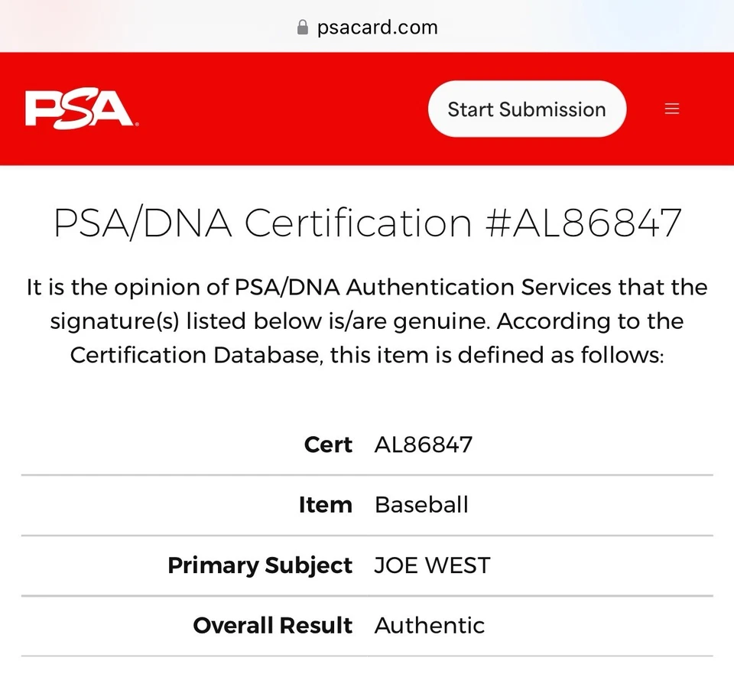Click the Primary Subject label
Image resolution: width=734 pixels, height=700 pixels.
pos(260,565)
